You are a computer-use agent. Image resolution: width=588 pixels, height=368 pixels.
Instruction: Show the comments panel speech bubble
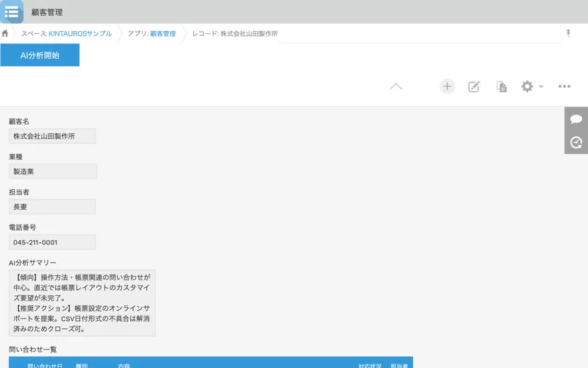coord(576,119)
